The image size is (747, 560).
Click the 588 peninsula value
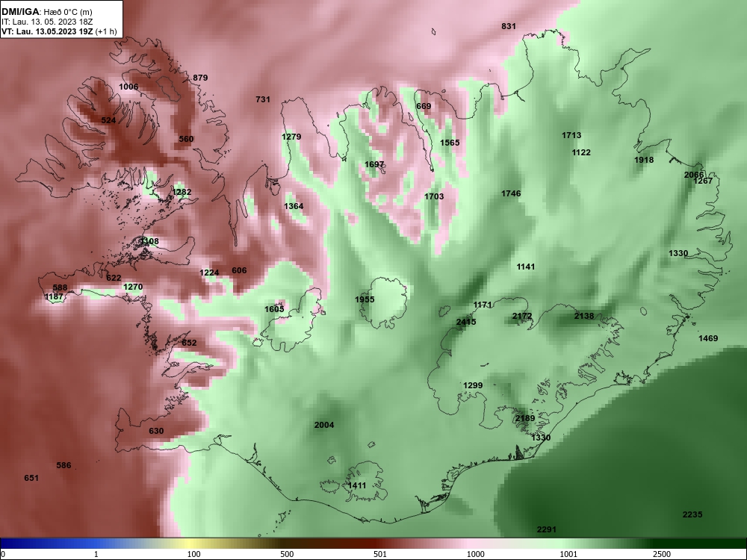60,287
